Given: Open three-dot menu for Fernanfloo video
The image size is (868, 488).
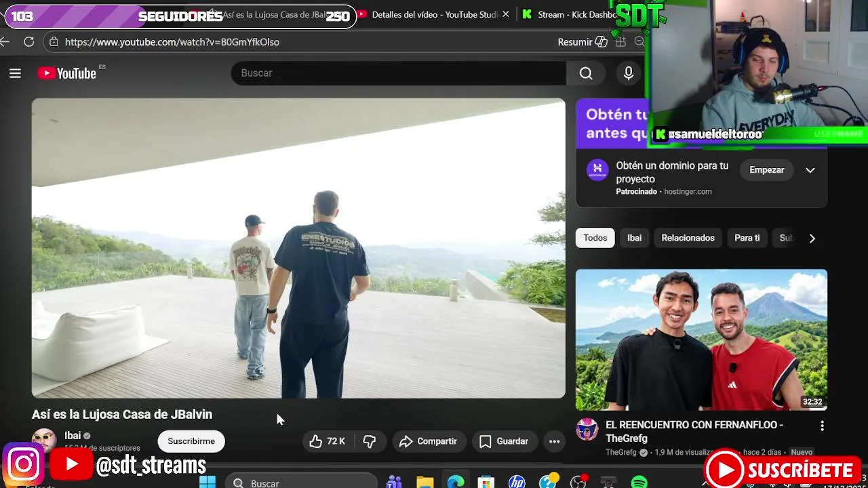Looking at the screenshot, I should (x=822, y=426).
